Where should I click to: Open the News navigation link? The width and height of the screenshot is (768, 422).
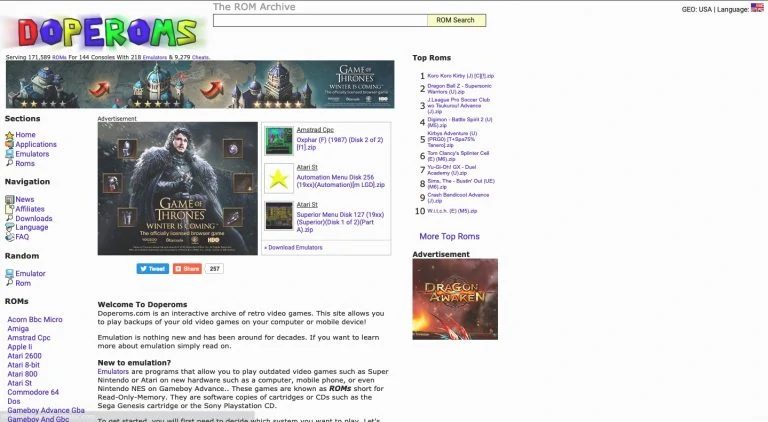[x=24, y=199]
